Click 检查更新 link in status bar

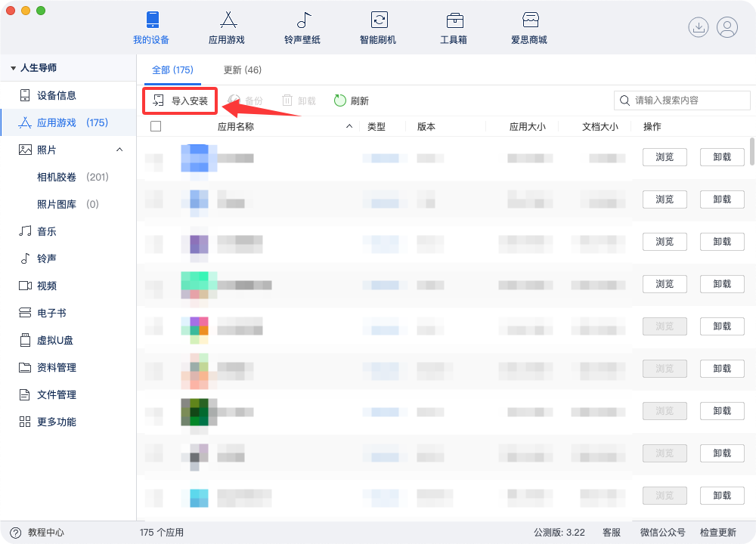pos(718,532)
